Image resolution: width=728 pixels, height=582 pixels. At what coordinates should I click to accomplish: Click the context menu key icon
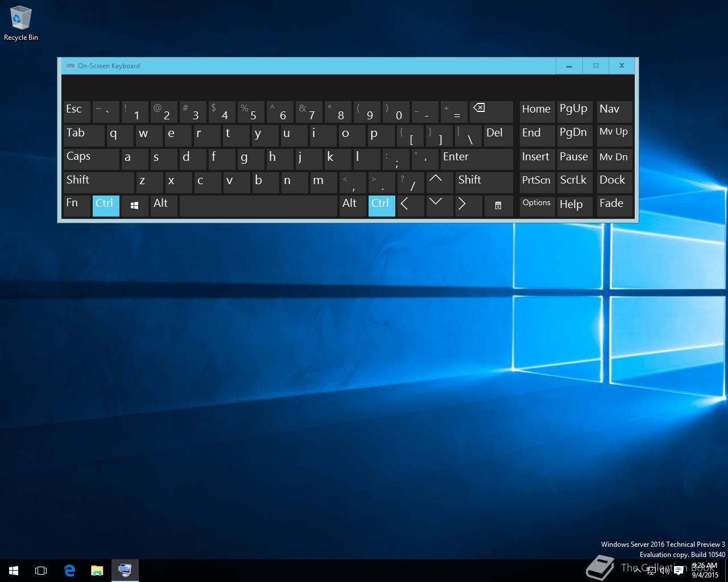coord(498,206)
